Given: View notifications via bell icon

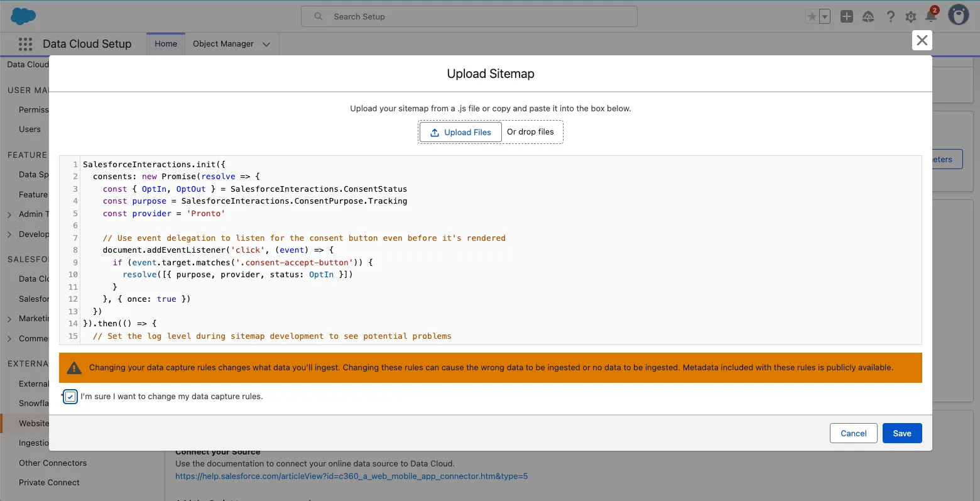Looking at the screenshot, I should [x=931, y=16].
